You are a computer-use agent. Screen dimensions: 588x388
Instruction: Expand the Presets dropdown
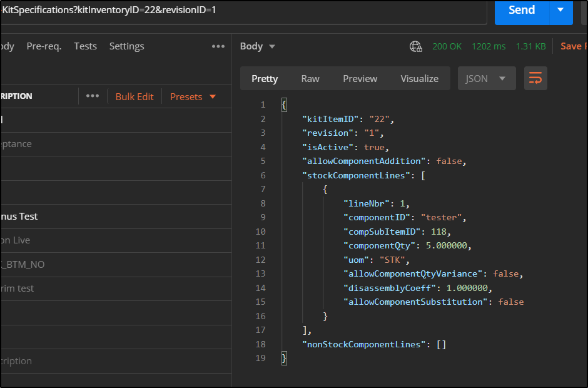pos(193,96)
